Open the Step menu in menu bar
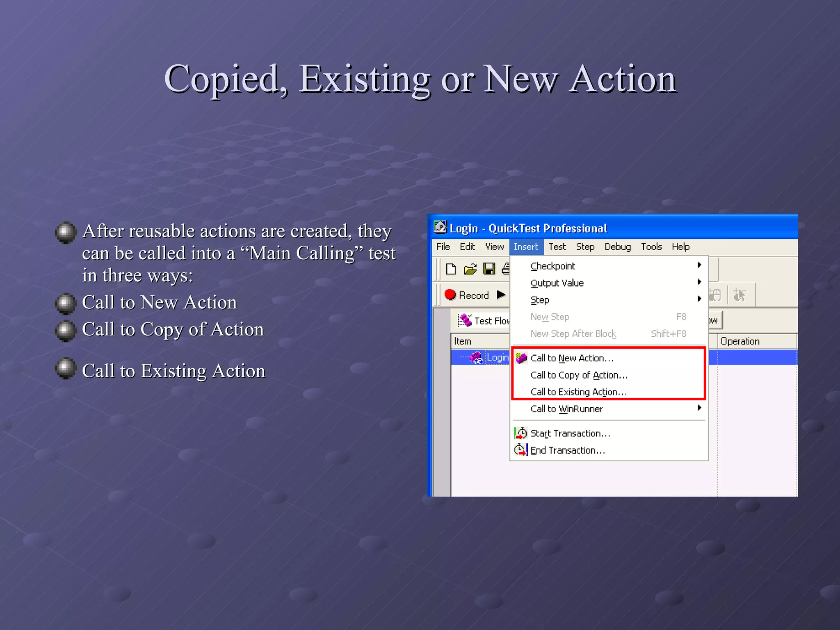Image resolution: width=840 pixels, height=630 pixels. (x=585, y=247)
